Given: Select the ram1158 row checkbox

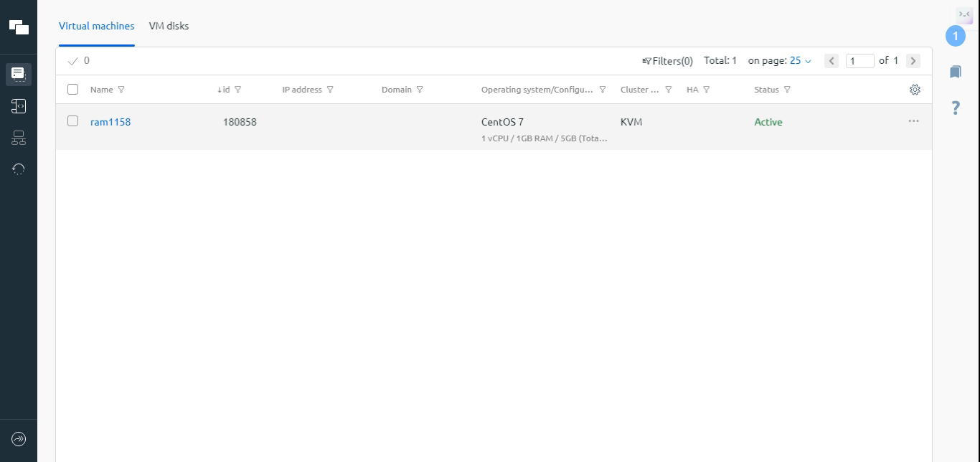Looking at the screenshot, I should pyautogui.click(x=72, y=121).
